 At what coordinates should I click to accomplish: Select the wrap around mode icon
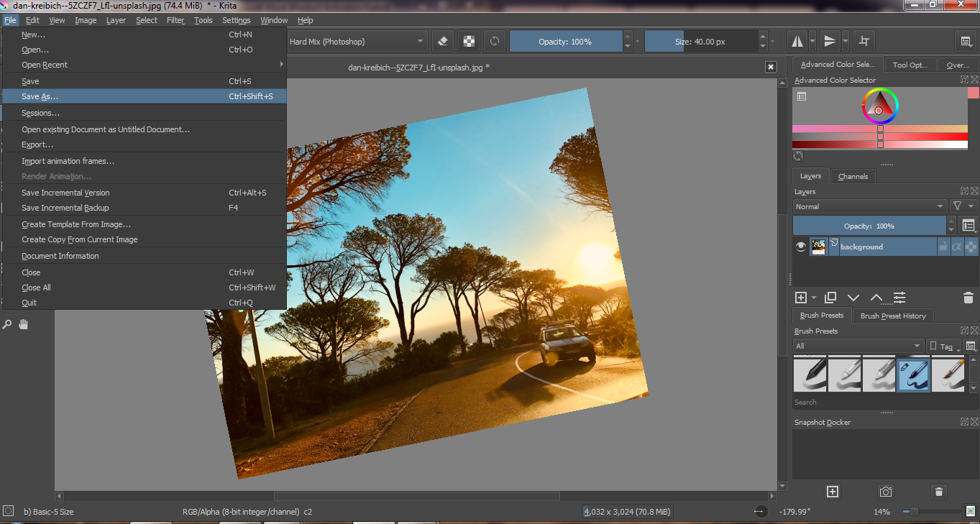pos(865,41)
